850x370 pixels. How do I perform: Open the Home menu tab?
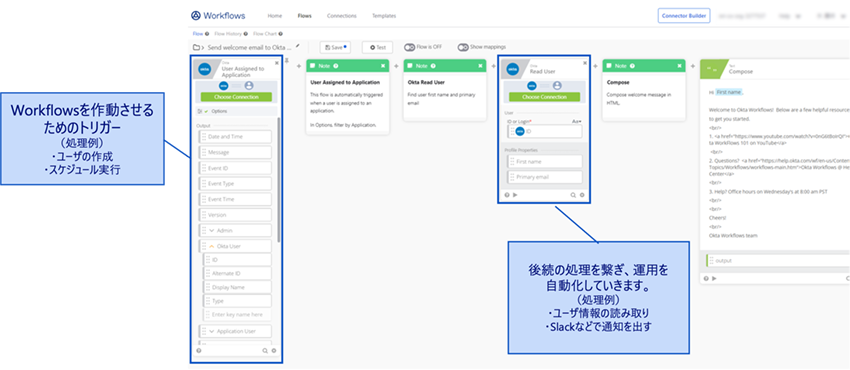pos(275,16)
